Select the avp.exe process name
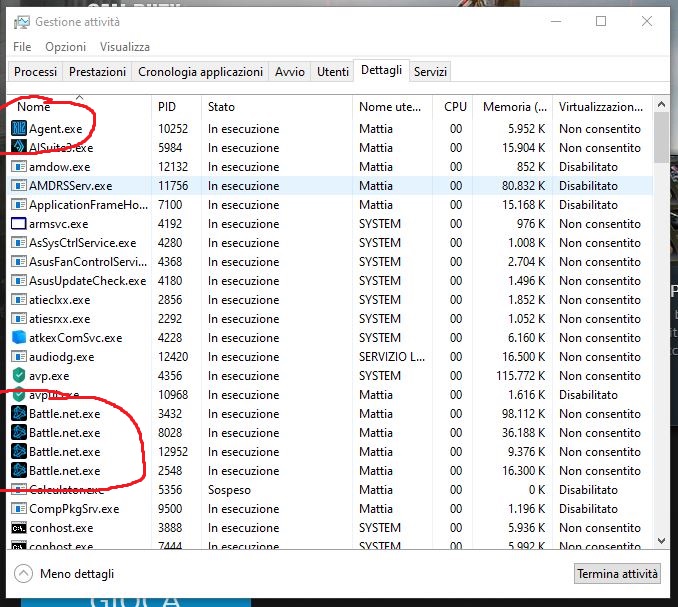The width and height of the screenshot is (678, 607). tap(49, 376)
